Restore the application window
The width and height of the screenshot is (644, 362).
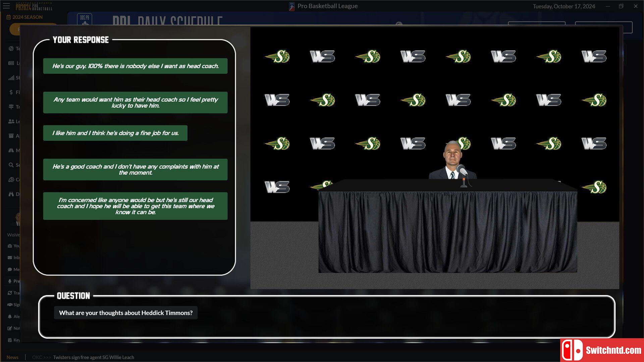pos(621,6)
